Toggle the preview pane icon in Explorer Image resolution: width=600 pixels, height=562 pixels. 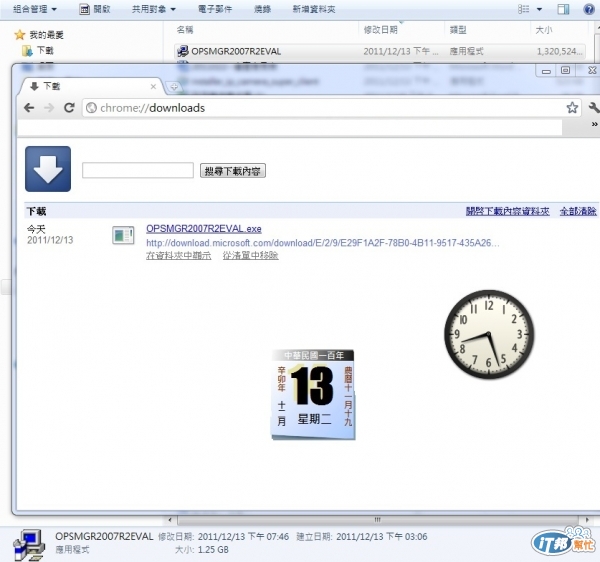(563, 9)
